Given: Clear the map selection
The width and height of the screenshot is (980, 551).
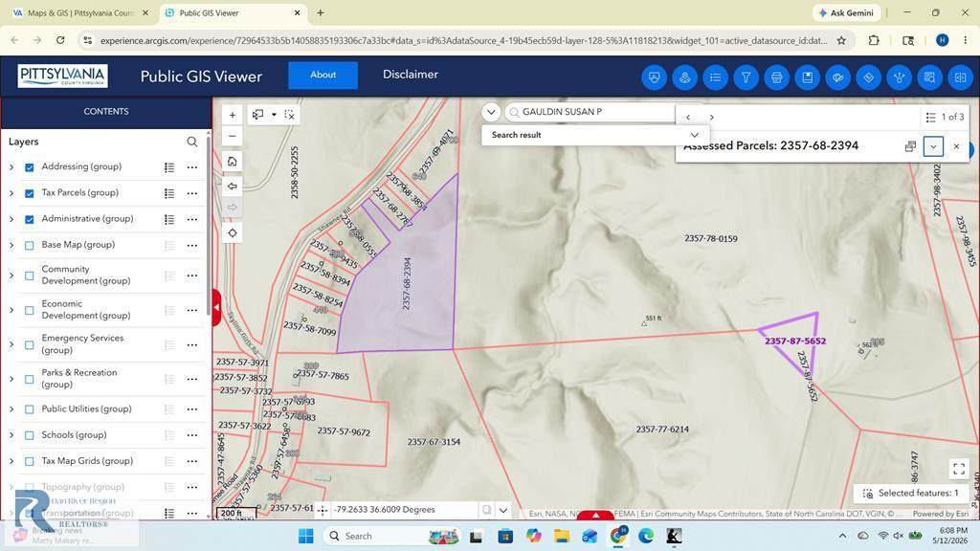Looking at the screenshot, I should [x=289, y=115].
